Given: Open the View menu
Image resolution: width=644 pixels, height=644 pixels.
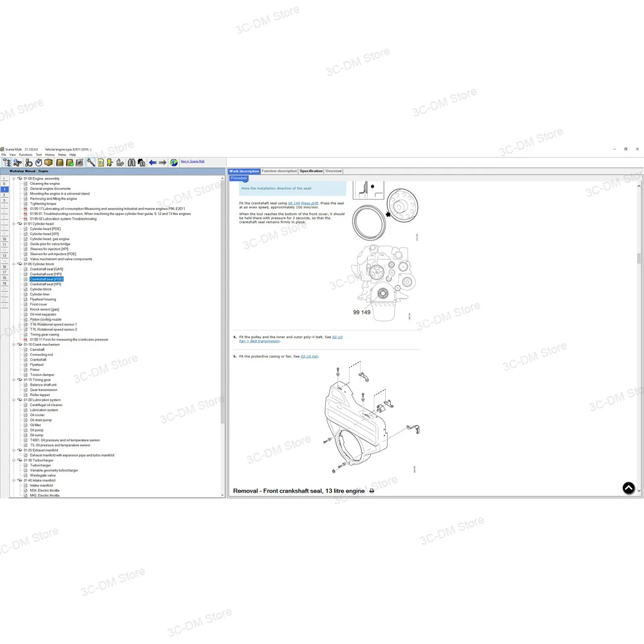Looking at the screenshot, I should (13, 155).
